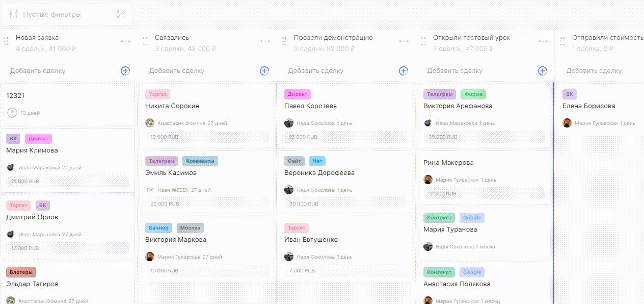Open options menu for Новая заявка column
The height and width of the screenshot is (304, 644).
coord(126,41)
